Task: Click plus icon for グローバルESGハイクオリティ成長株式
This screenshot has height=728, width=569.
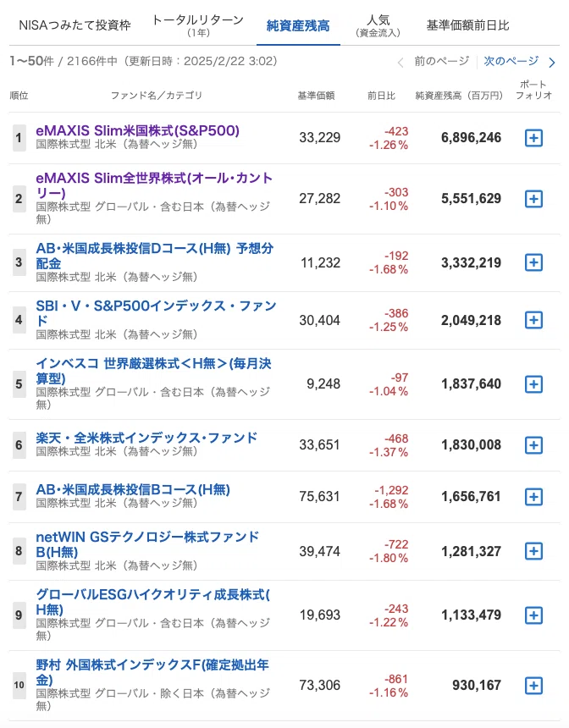Action: point(533,615)
